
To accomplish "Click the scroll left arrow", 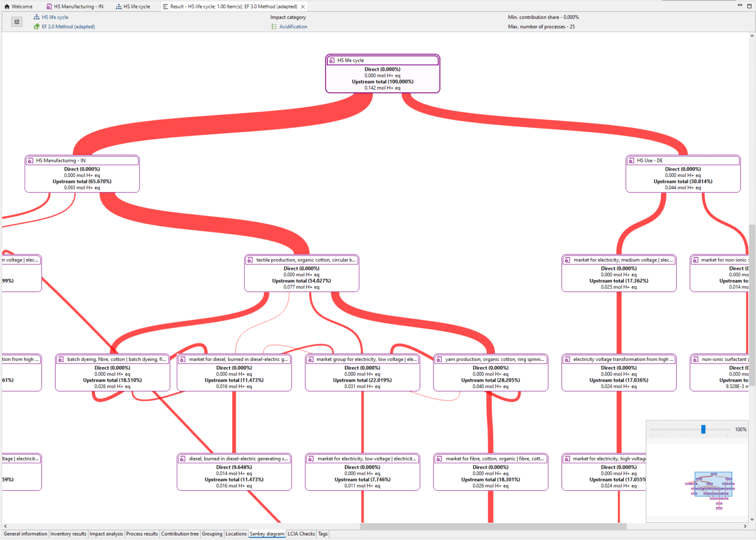I will 5,526.
